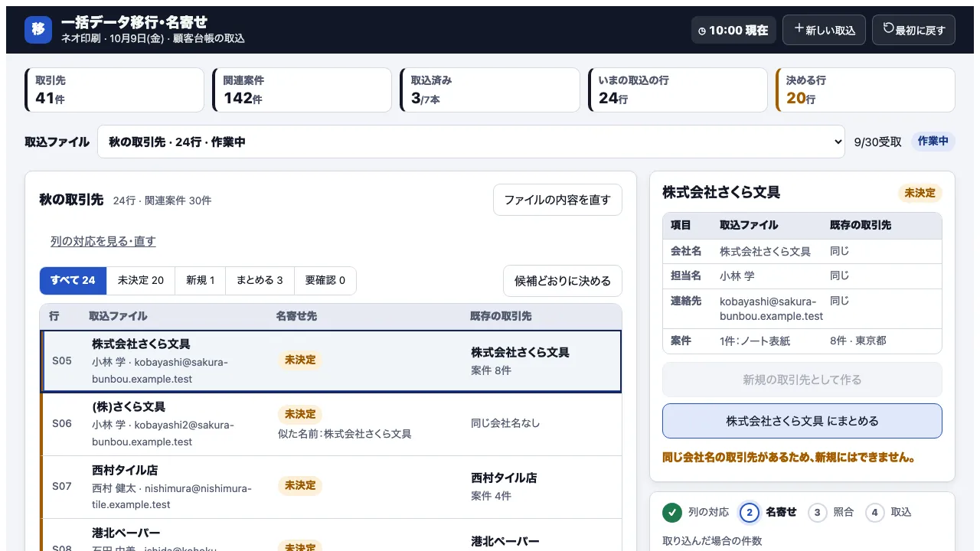Image resolution: width=980 pixels, height=551 pixels.
Task: Open the まとめる 3 tab
Action: tap(260, 280)
